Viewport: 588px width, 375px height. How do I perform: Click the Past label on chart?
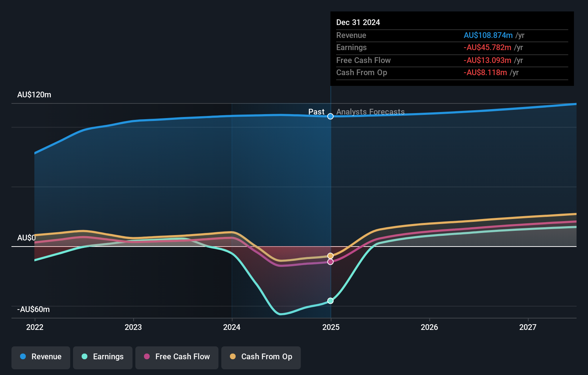(x=317, y=112)
